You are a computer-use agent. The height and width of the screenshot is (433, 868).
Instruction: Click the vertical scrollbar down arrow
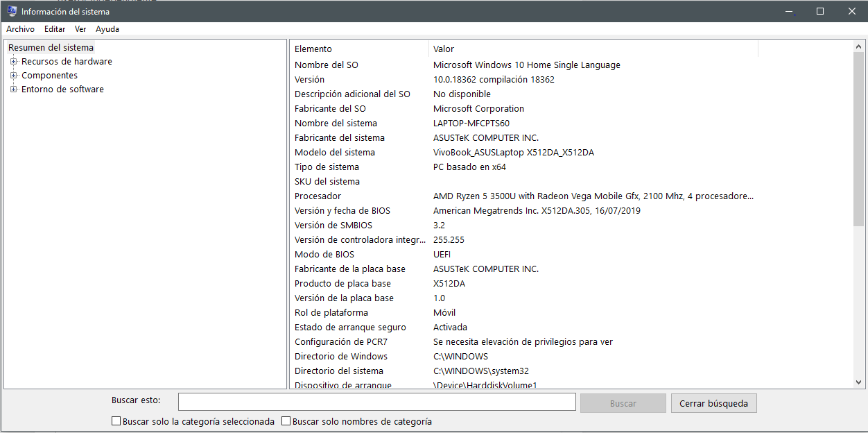coord(859,382)
